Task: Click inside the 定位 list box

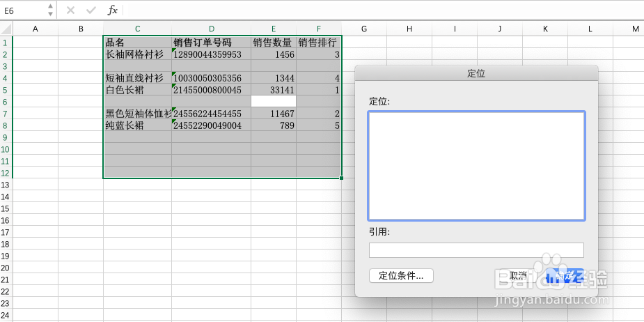Action: click(476, 166)
